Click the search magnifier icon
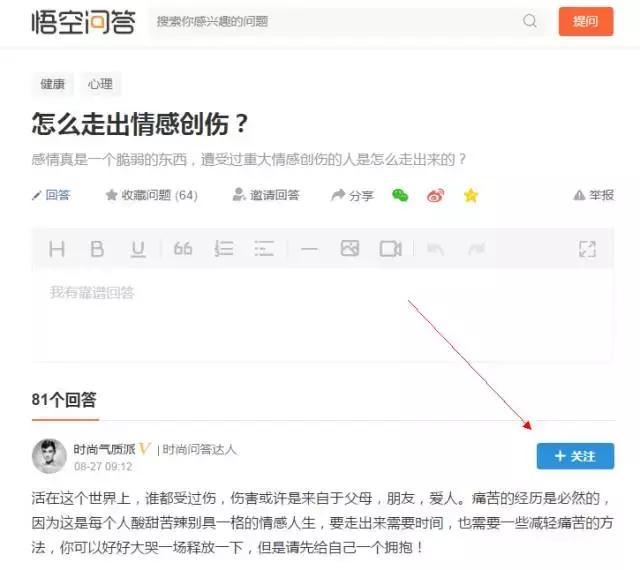The image size is (640, 570). pyautogui.click(x=530, y=20)
